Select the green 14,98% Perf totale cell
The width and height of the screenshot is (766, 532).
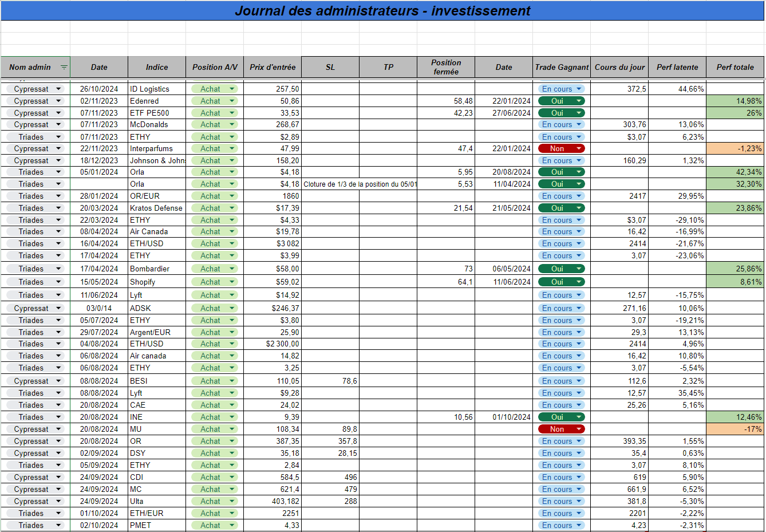click(735, 101)
